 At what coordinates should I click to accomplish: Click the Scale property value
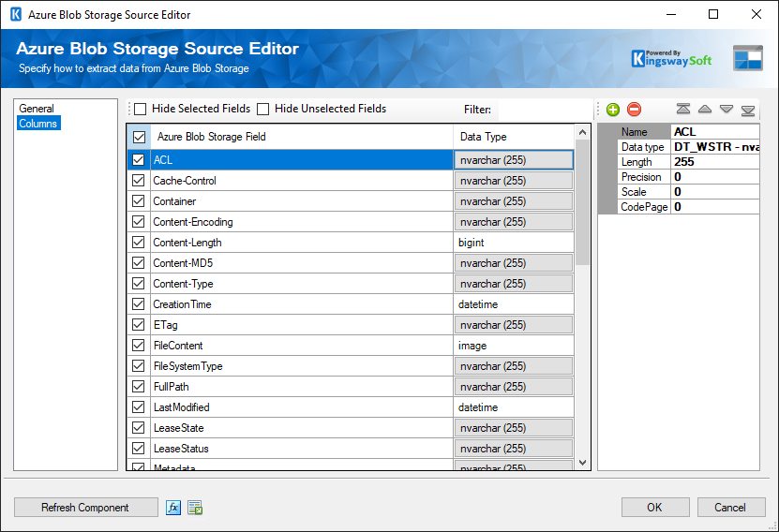pos(715,192)
